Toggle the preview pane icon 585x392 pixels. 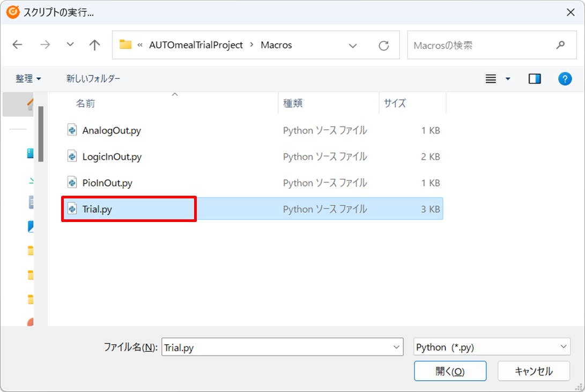(x=534, y=79)
